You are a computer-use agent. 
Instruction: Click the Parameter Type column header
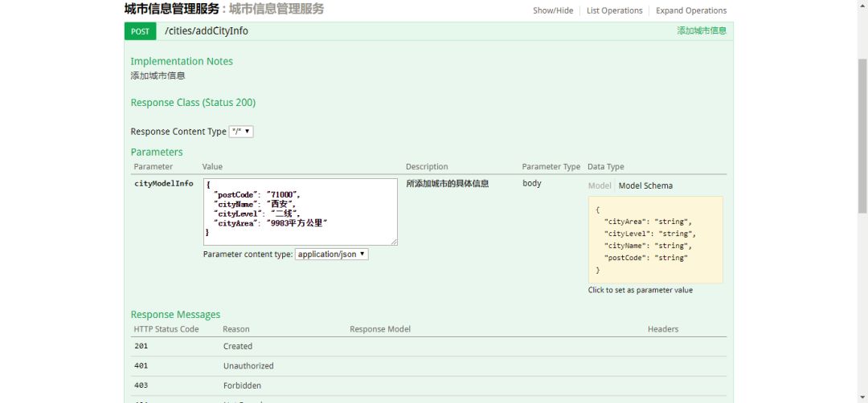(551, 166)
